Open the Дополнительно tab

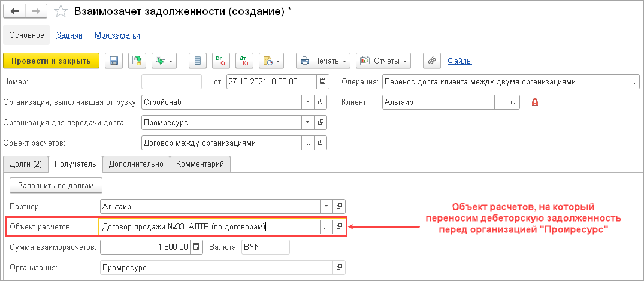(x=136, y=164)
